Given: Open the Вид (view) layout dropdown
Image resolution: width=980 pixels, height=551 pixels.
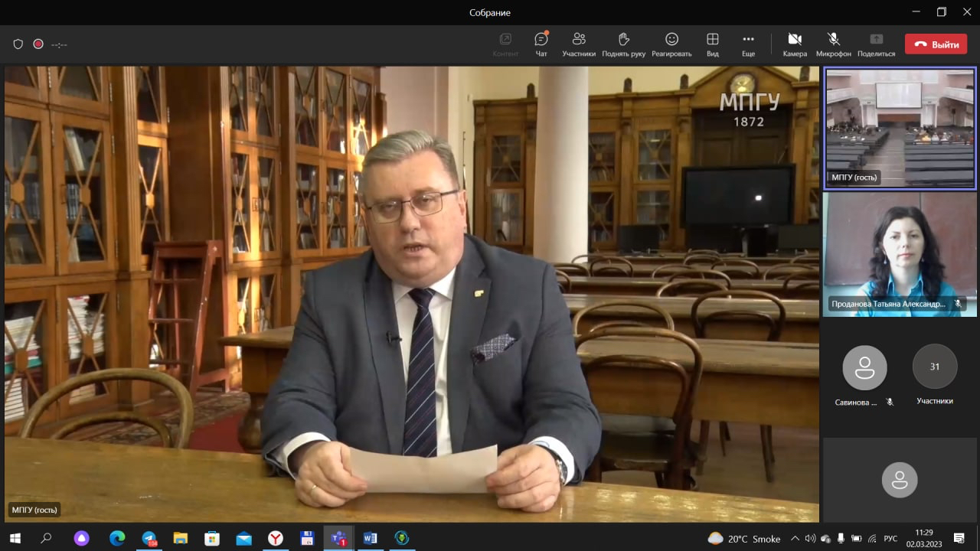Looking at the screenshot, I should click(x=712, y=44).
